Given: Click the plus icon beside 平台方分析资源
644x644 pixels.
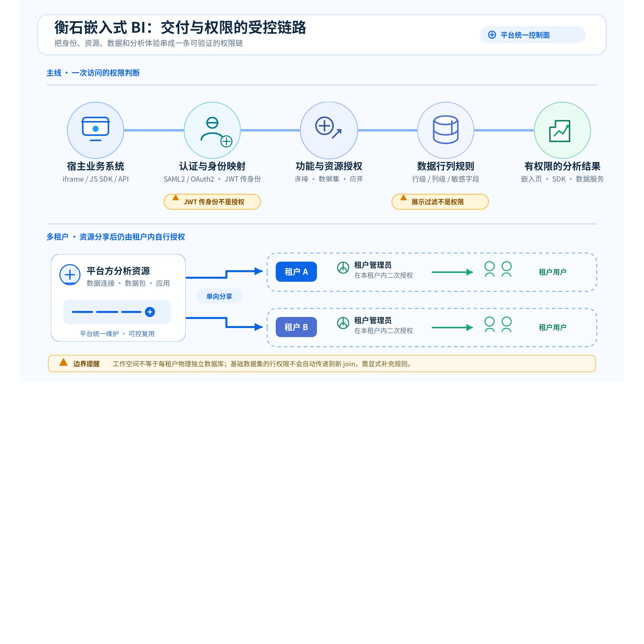Looking at the screenshot, I should [x=70, y=275].
